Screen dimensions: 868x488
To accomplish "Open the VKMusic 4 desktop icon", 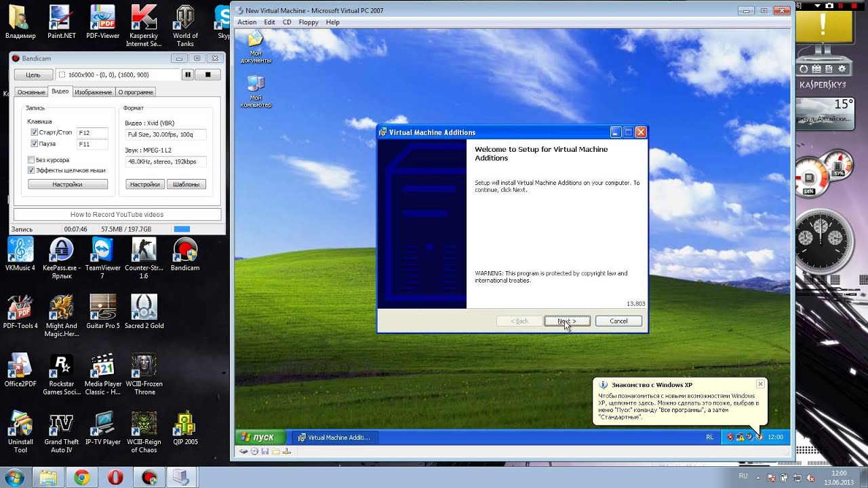I will tap(20, 254).
